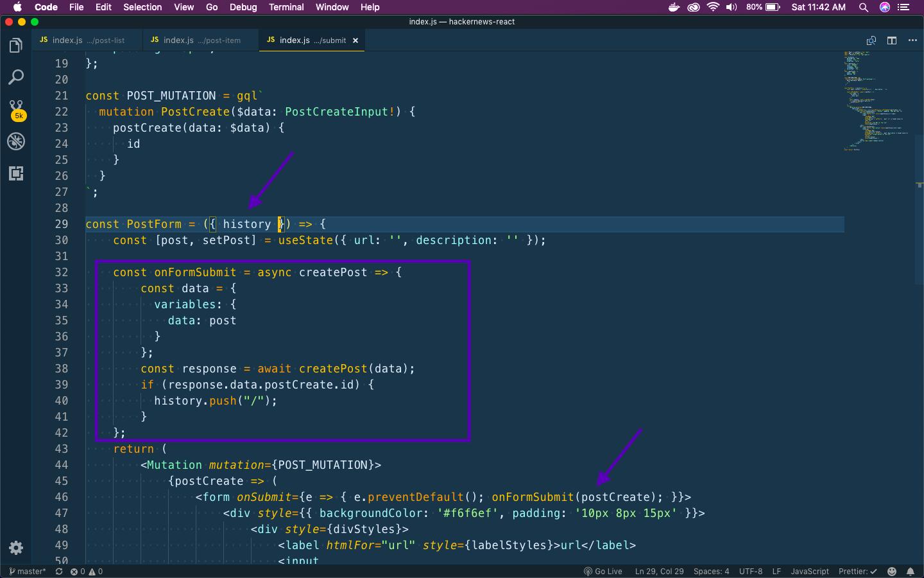This screenshot has height=578, width=924.
Task: Open the Help menu
Action: point(370,7)
